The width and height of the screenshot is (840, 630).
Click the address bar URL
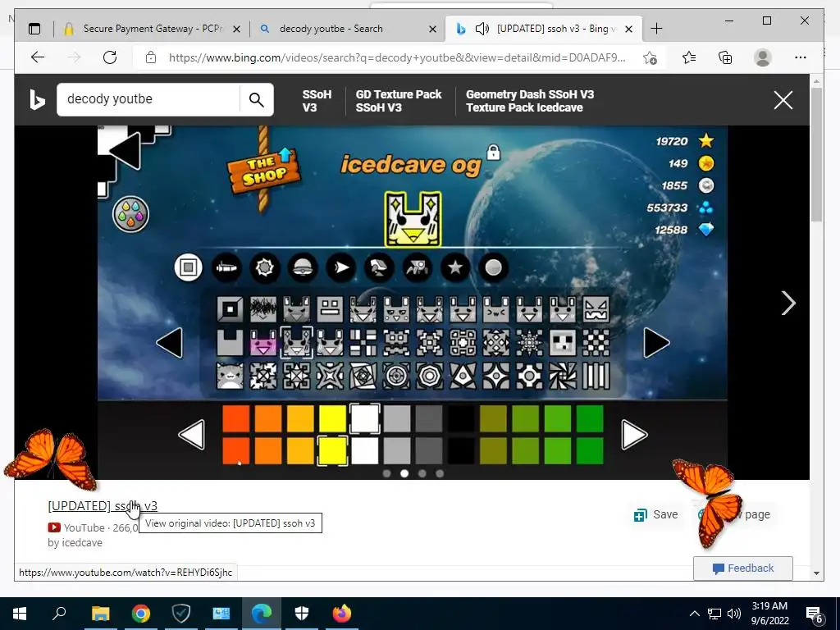(397, 57)
